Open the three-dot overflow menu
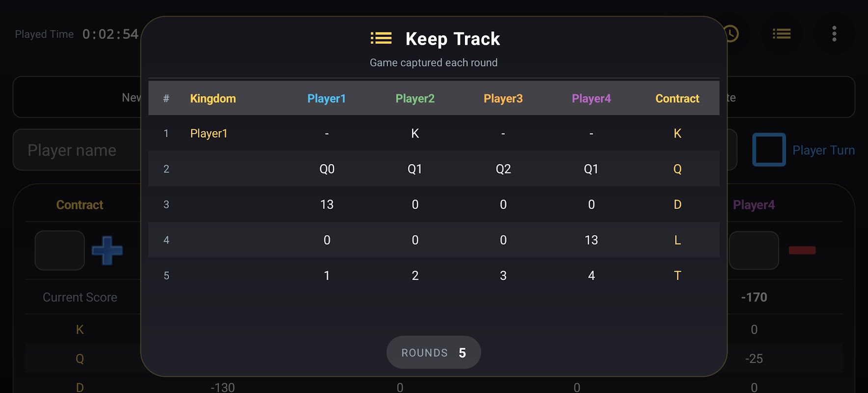 pos(834,34)
